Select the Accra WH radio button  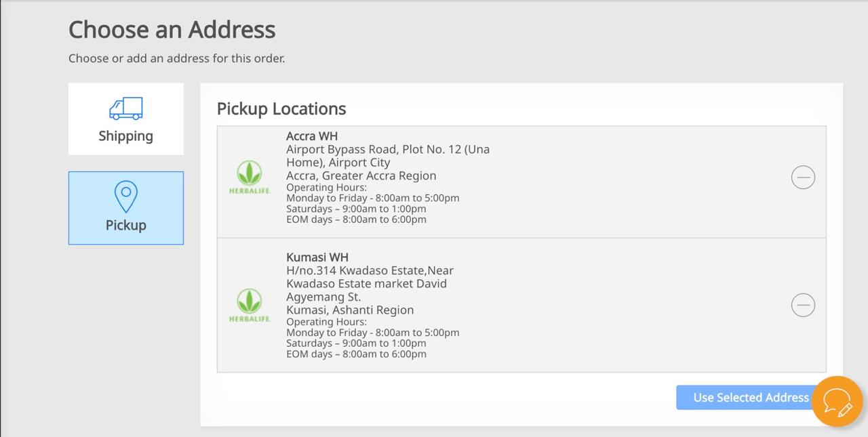803,178
